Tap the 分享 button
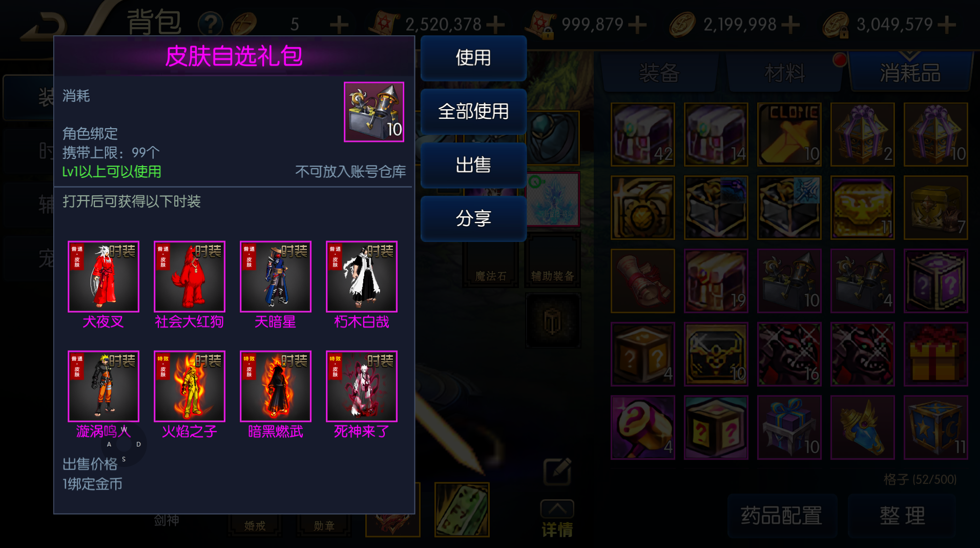This screenshot has width=980, height=548. pyautogui.click(x=473, y=218)
